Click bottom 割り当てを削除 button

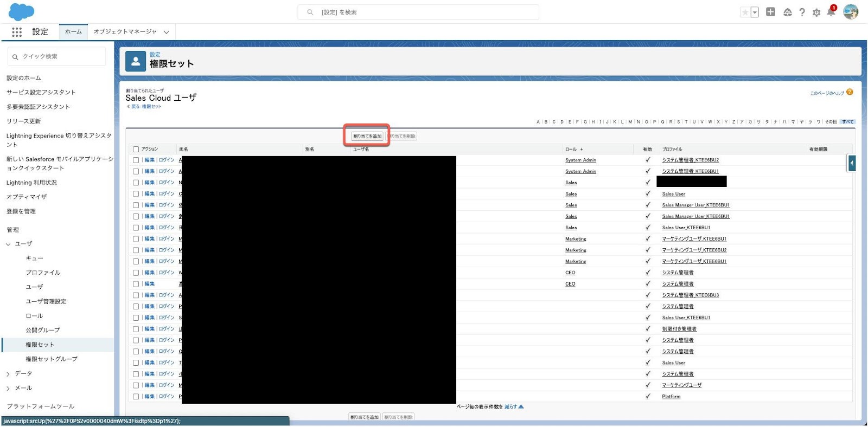pos(398,417)
